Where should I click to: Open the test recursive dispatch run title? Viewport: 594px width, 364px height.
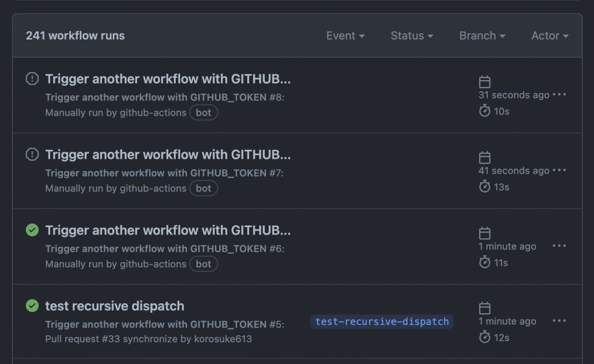tap(115, 306)
